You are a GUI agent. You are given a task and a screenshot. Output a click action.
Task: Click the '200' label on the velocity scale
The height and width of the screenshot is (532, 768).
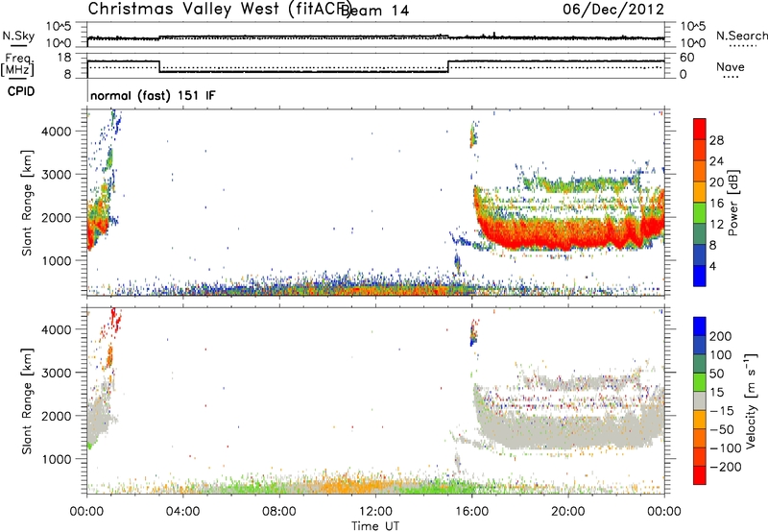coord(721,336)
